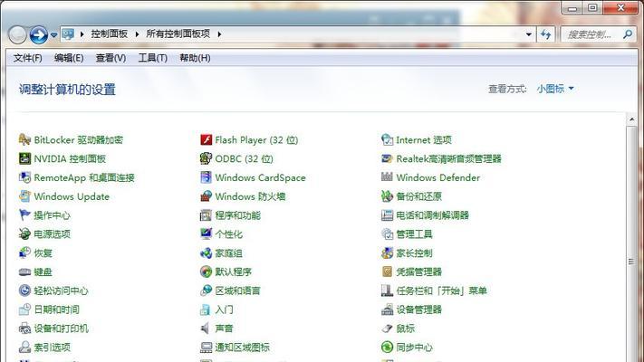Click the 电话和调制解调器 icon
Viewport: 644px width, 362px height.
point(387,215)
